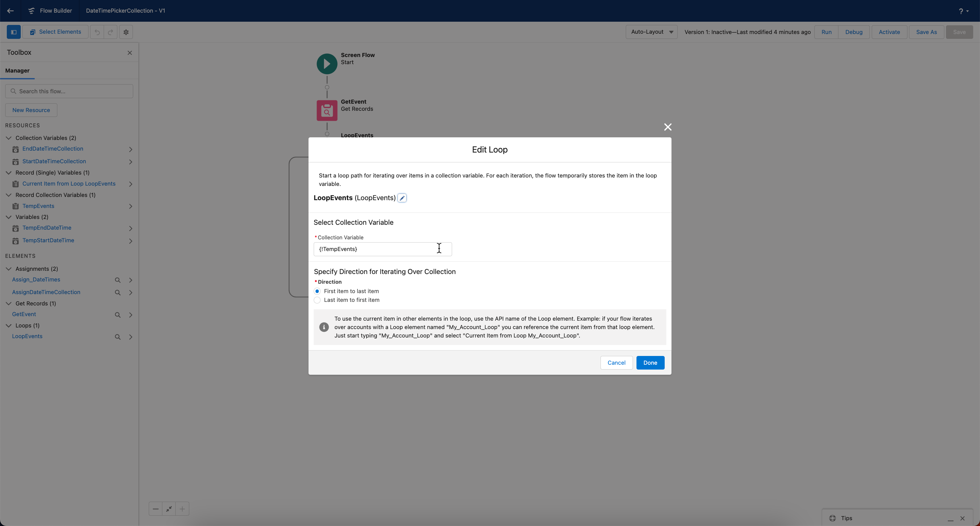Collapse the Assignments group
This screenshot has height=526, width=980.
point(9,269)
